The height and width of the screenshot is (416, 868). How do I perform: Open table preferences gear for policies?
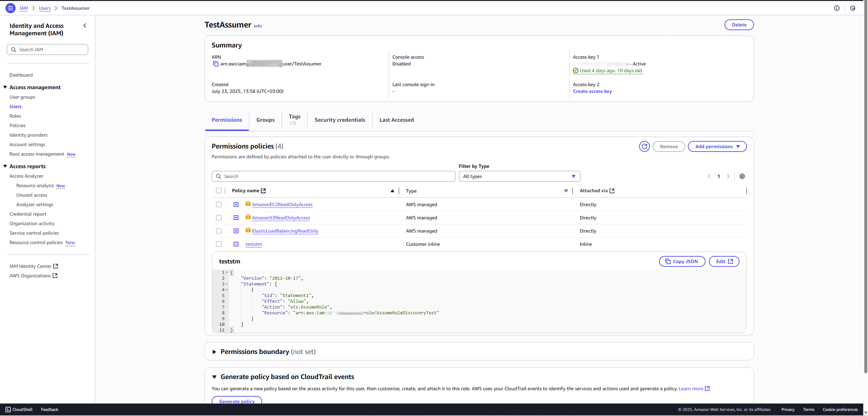point(742,176)
